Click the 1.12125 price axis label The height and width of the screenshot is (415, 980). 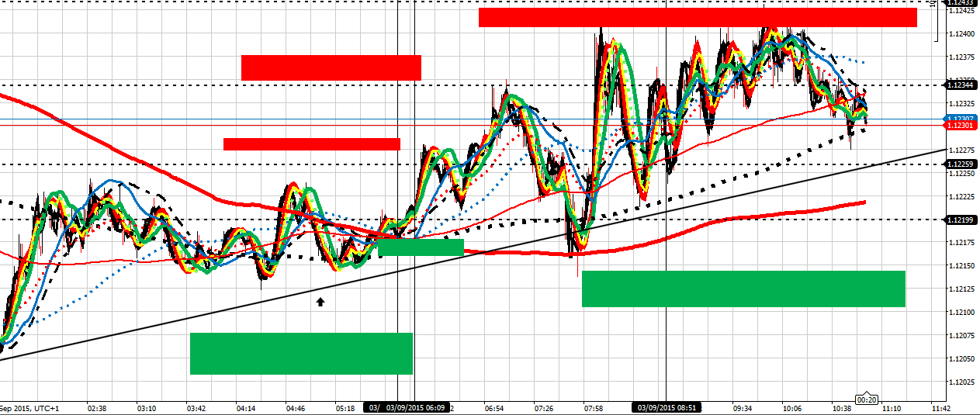click(x=961, y=289)
